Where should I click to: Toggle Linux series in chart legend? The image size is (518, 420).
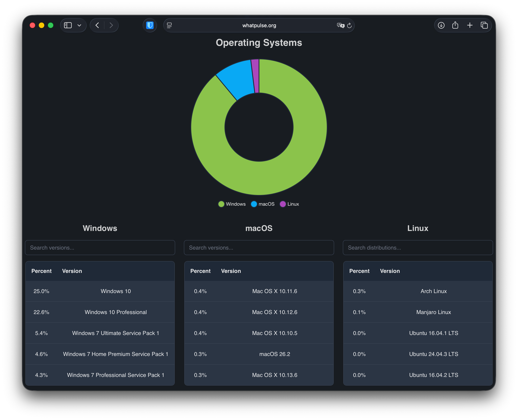(x=290, y=204)
